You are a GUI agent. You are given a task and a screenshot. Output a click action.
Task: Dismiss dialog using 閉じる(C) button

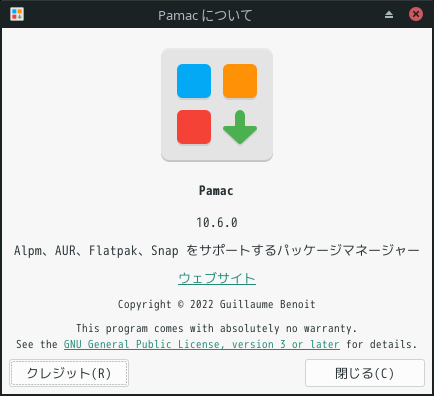point(365,373)
